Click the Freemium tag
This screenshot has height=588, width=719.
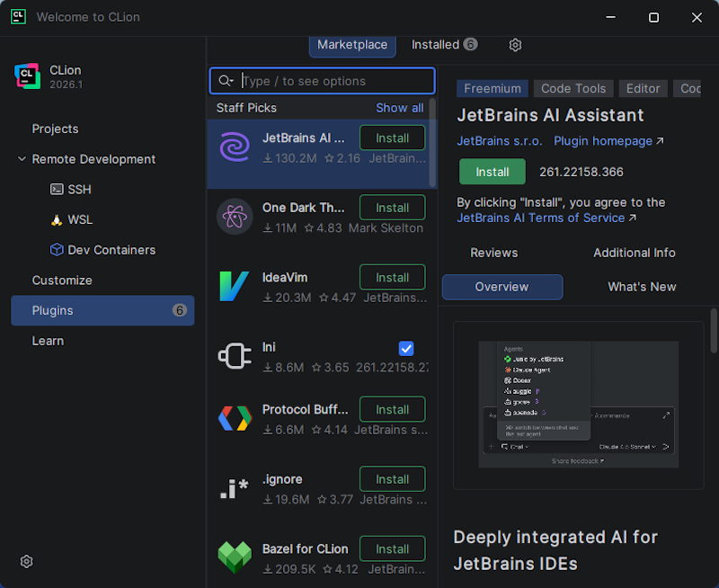493,88
